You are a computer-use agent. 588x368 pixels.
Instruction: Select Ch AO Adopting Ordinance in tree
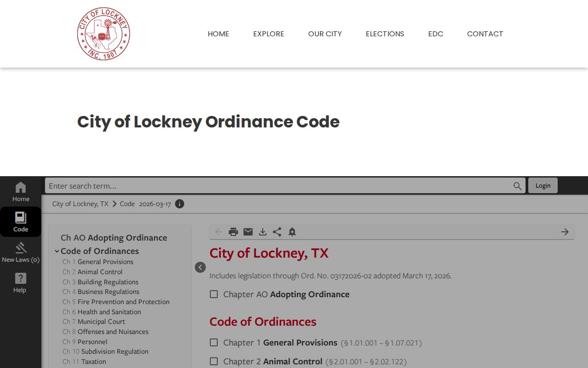(114, 238)
